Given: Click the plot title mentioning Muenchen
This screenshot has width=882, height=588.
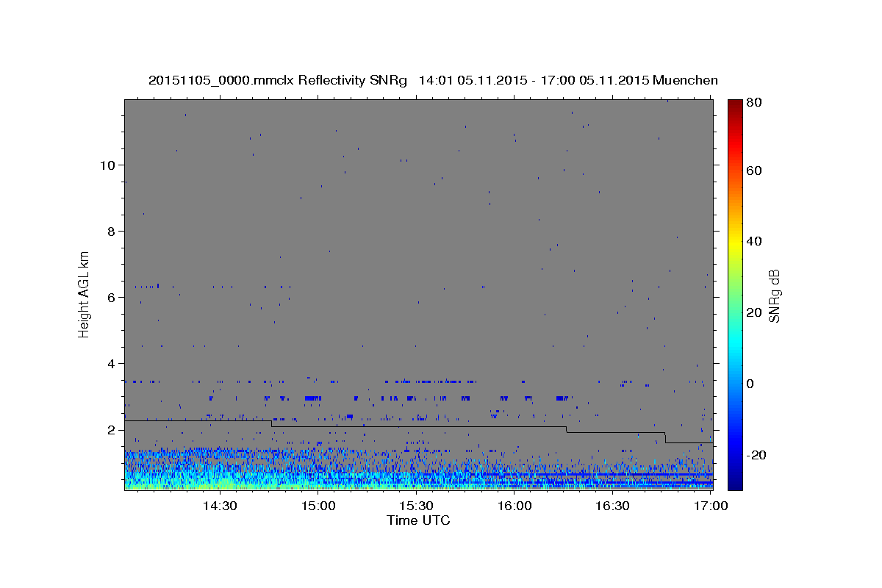Looking at the screenshot, I should pos(433,80).
